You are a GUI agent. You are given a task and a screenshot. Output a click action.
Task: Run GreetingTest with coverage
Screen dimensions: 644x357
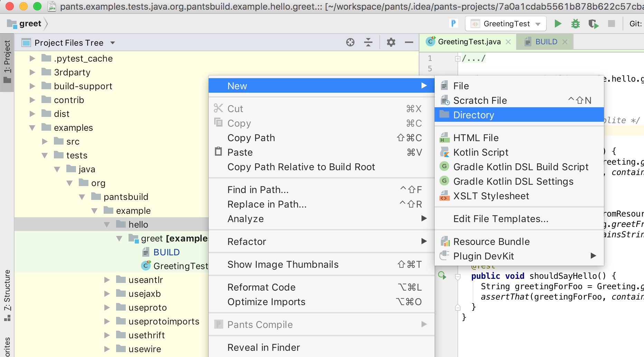[593, 24]
